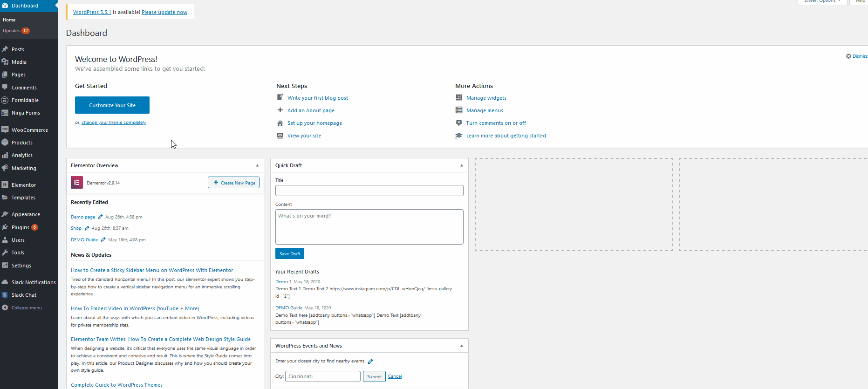Click the City field containing Cincinnati
This screenshot has height=389, width=868.
(323, 376)
